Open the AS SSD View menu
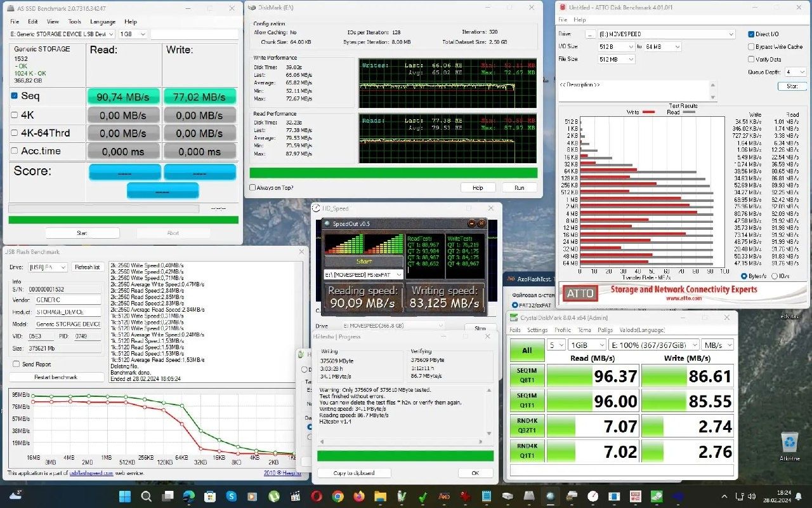 (53, 22)
